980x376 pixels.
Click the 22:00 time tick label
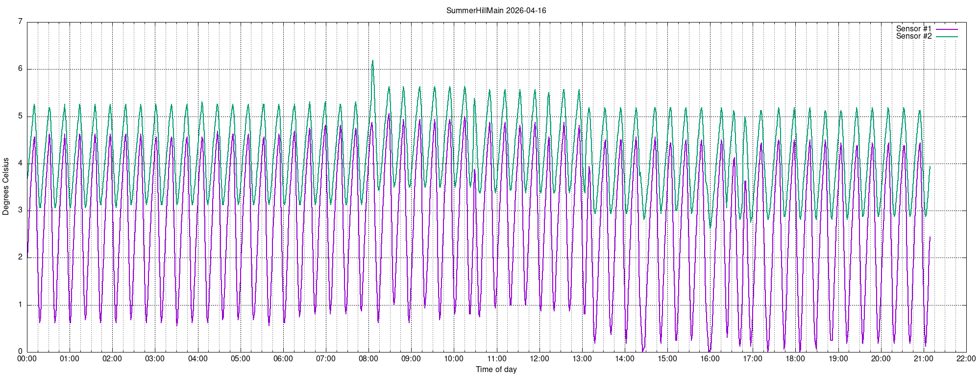pyautogui.click(x=966, y=359)
